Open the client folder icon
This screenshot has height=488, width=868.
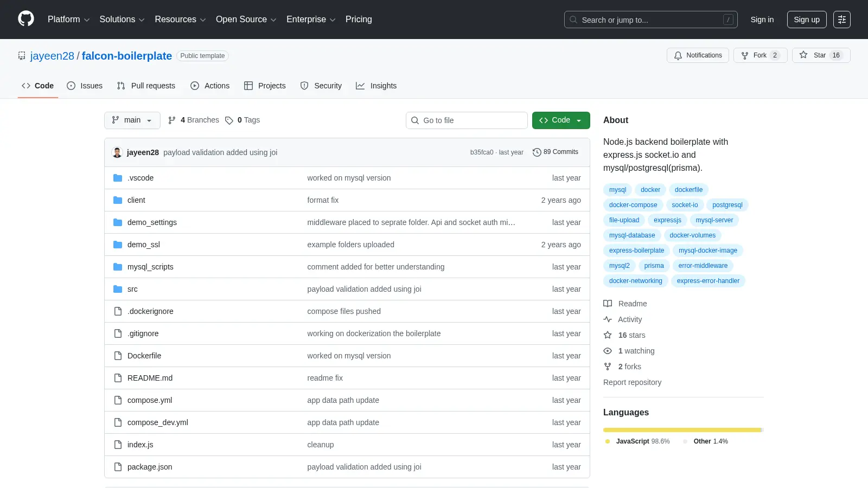(118, 200)
